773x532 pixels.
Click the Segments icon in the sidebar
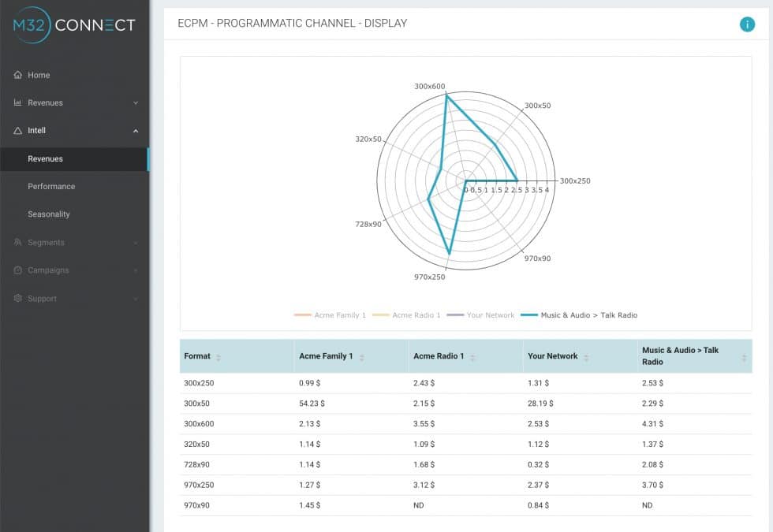(x=16, y=242)
